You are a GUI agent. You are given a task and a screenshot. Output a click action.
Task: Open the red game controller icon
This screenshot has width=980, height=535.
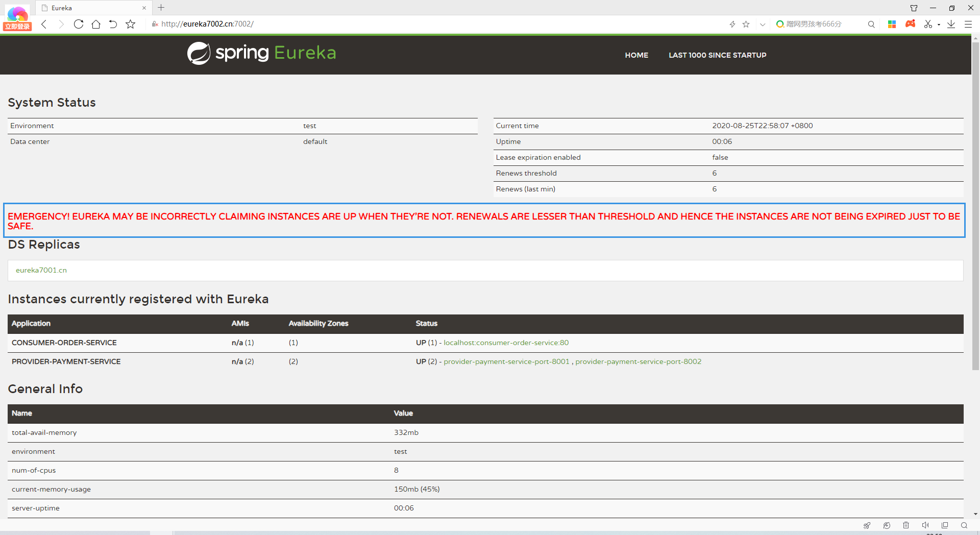(910, 23)
